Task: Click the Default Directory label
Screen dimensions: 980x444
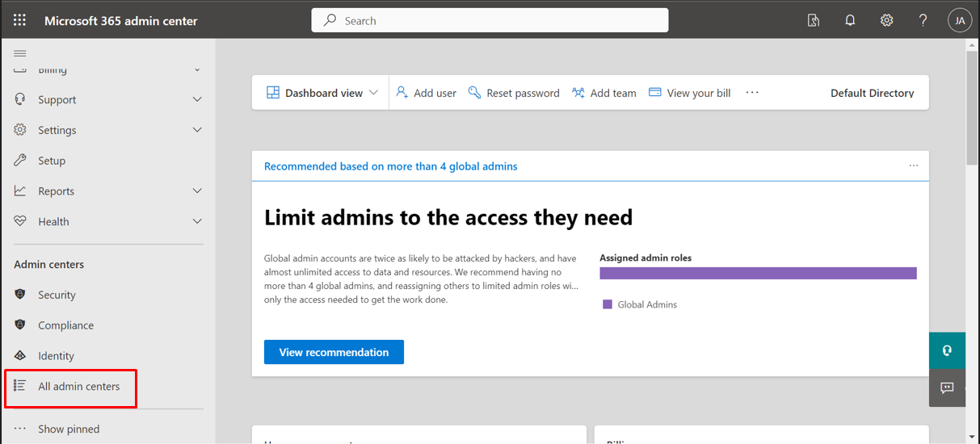Action: pyautogui.click(x=873, y=93)
